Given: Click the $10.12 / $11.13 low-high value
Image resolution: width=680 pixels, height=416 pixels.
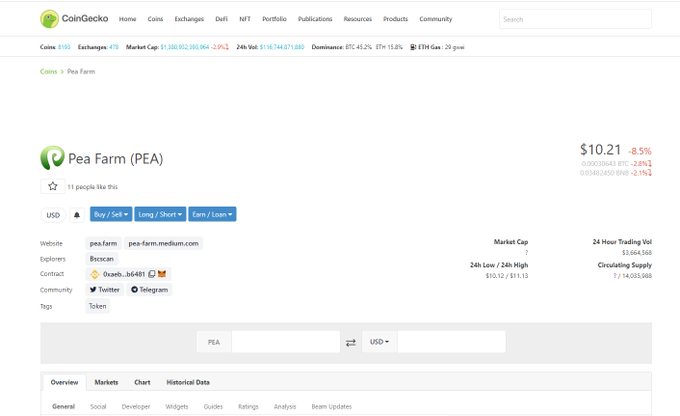Looking at the screenshot, I should click(x=507, y=276).
